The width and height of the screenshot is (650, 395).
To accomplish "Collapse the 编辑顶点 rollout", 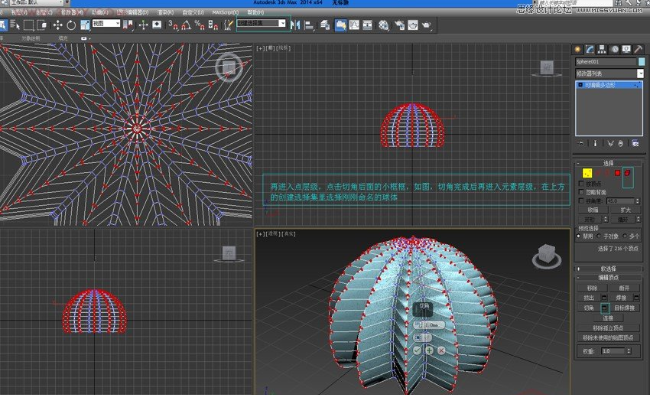I will [609, 277].
